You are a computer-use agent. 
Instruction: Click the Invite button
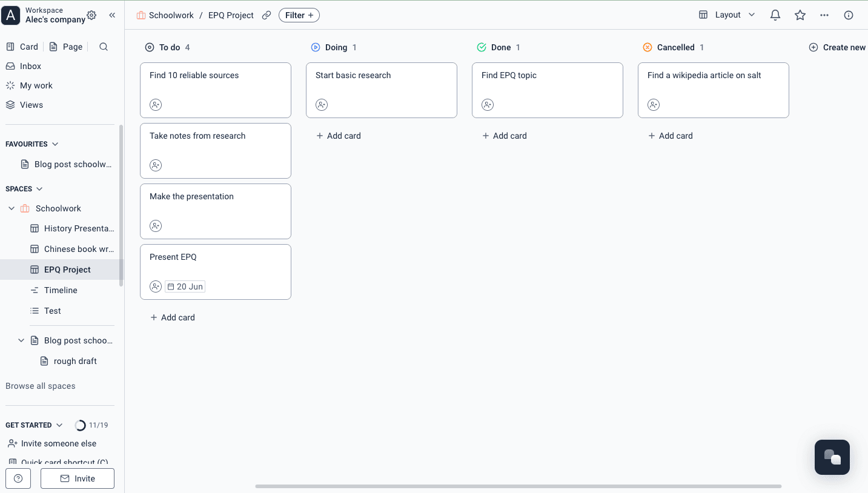point(78,478)
